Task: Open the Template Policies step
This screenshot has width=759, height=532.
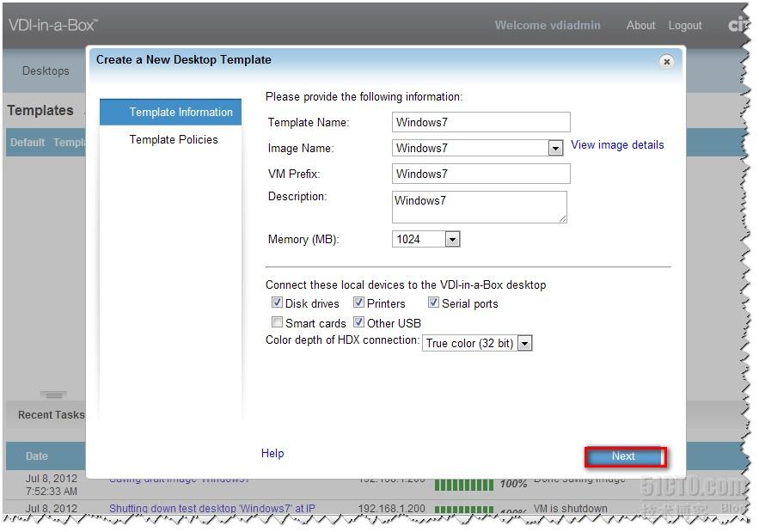Action: click(174, 139)
